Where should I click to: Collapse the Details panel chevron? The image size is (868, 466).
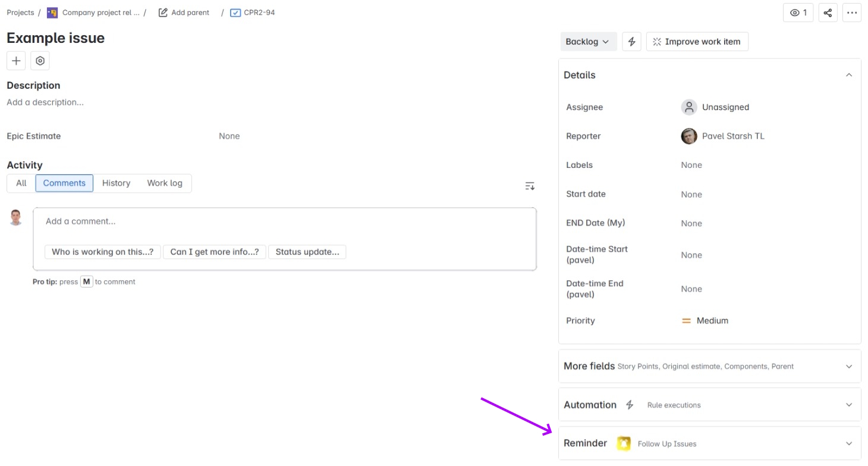pos(849,74)
